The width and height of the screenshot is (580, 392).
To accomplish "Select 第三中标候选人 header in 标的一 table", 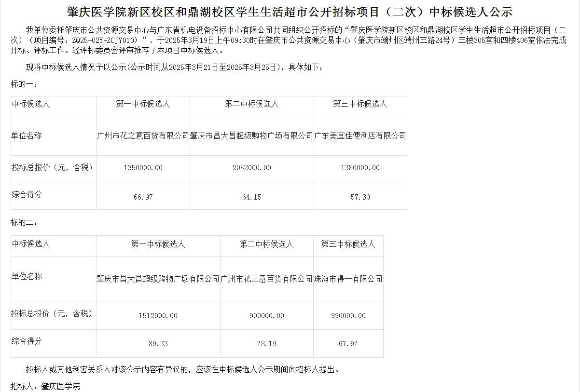I will click(360, 104).
